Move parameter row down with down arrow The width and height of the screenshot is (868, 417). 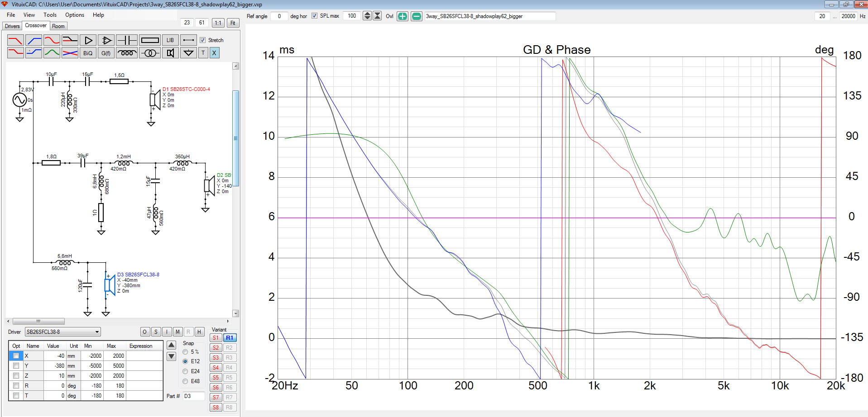[171, 356]
